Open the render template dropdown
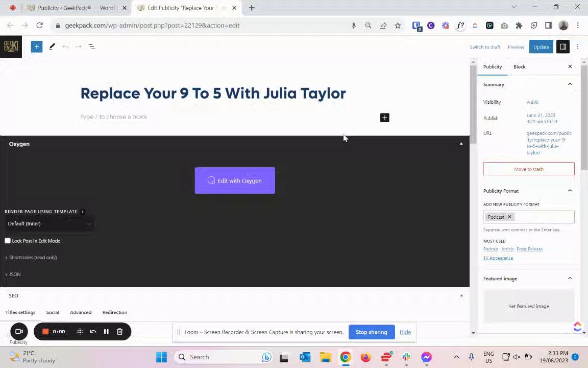 (49, 223)
